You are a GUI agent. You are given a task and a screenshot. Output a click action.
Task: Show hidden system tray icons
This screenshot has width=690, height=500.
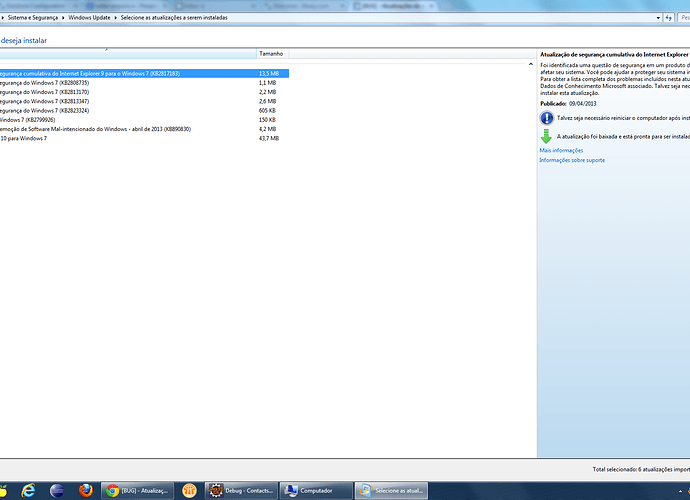pos(680,491)
